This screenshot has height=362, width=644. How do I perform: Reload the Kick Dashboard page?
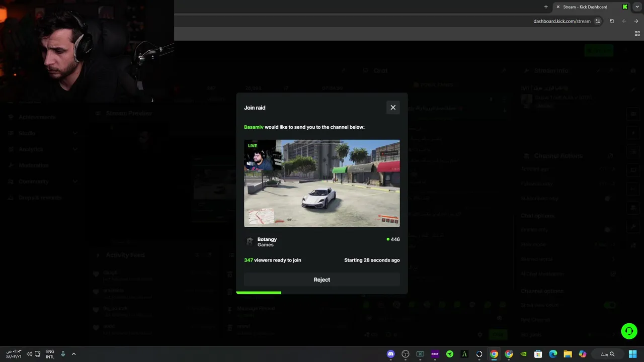[612, 21]
